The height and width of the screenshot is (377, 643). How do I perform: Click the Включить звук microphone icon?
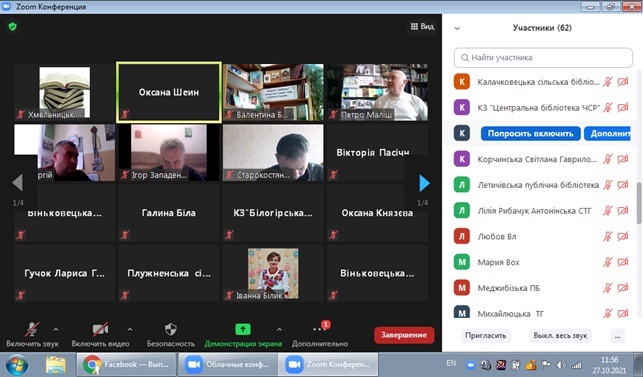pos(32,329)
